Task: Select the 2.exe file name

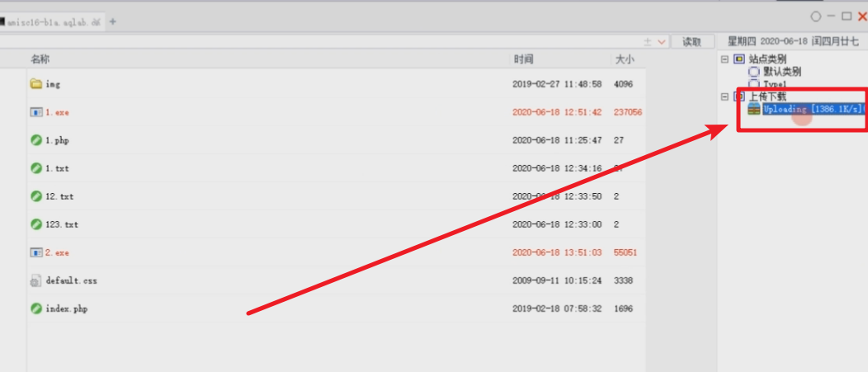Action: [57, 252]
